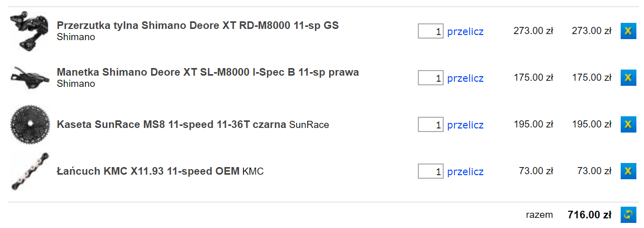Select the quantity box for Manetka shifter
The height and width of the screenshot is (228, 644).
[x=431, y=78]
